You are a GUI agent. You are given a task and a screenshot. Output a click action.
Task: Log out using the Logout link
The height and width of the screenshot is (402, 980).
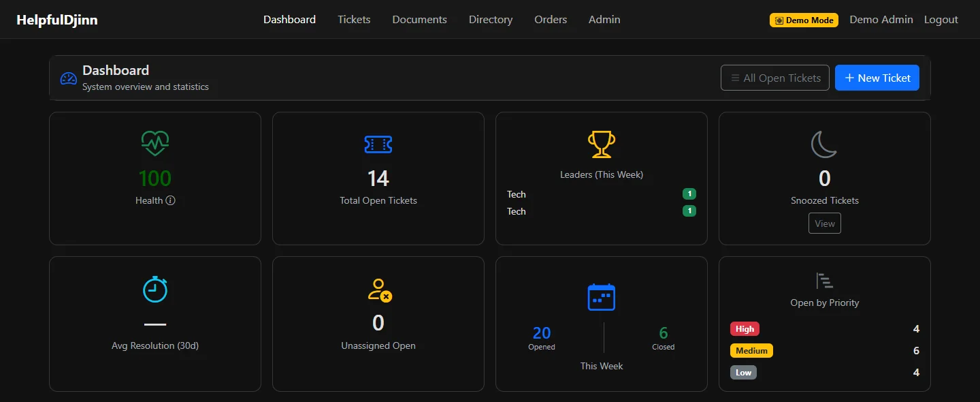941,20
